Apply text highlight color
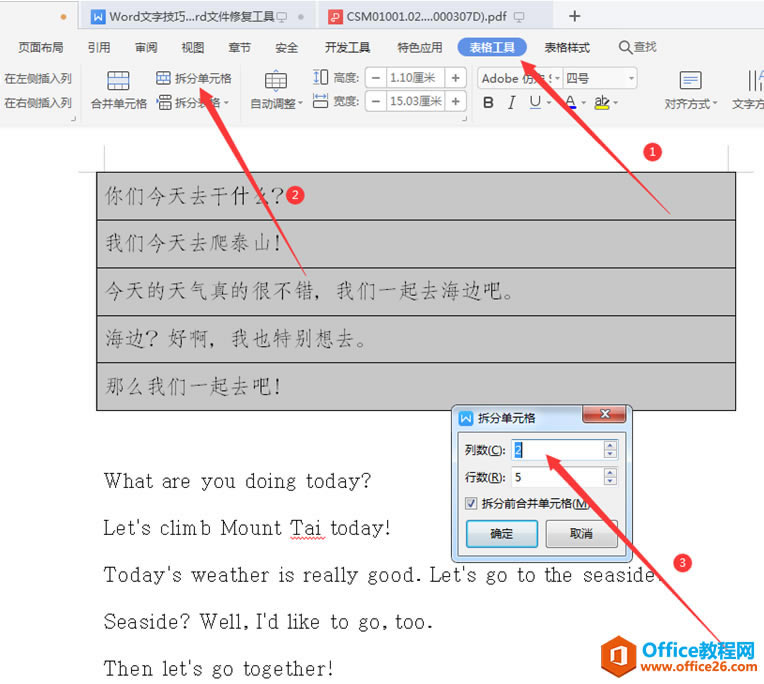 pyautogui.click(x=602, y=102)
